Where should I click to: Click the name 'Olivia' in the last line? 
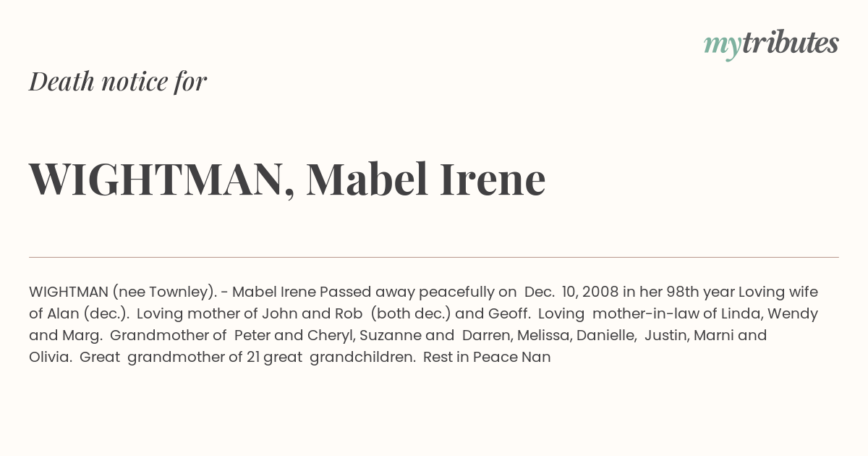click(x=48, y=358)
